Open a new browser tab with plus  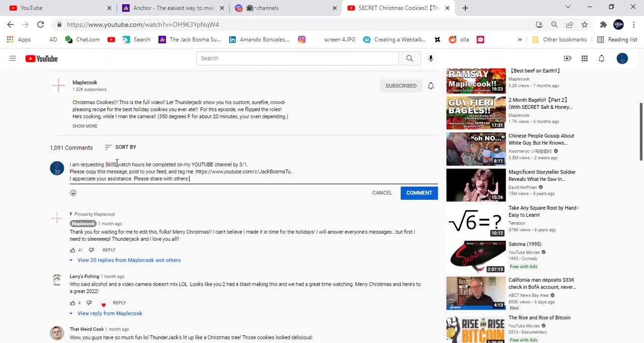[465, 8]
